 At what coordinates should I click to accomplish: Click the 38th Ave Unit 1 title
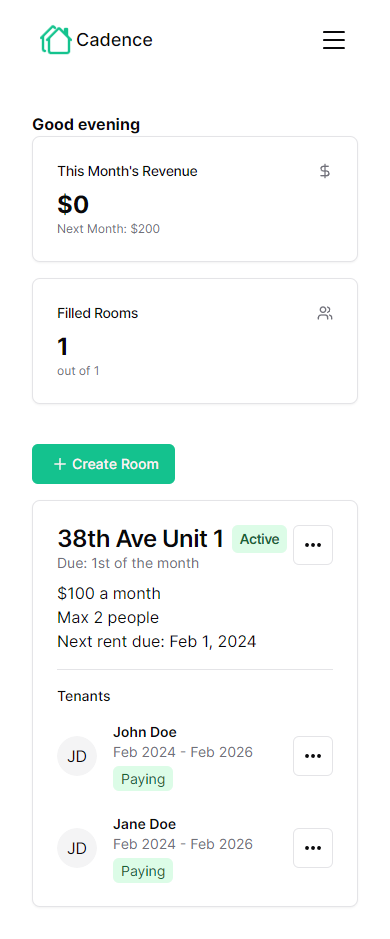coord(141,539)
